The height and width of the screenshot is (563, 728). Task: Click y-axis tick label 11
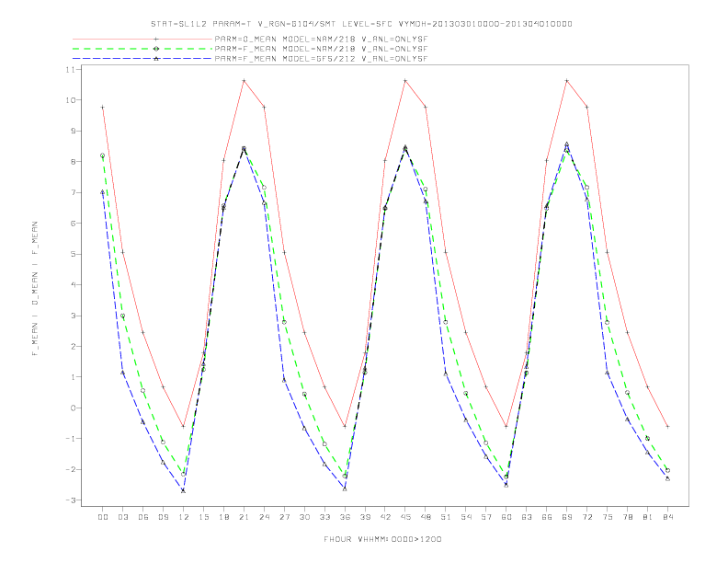click(70, 69)
